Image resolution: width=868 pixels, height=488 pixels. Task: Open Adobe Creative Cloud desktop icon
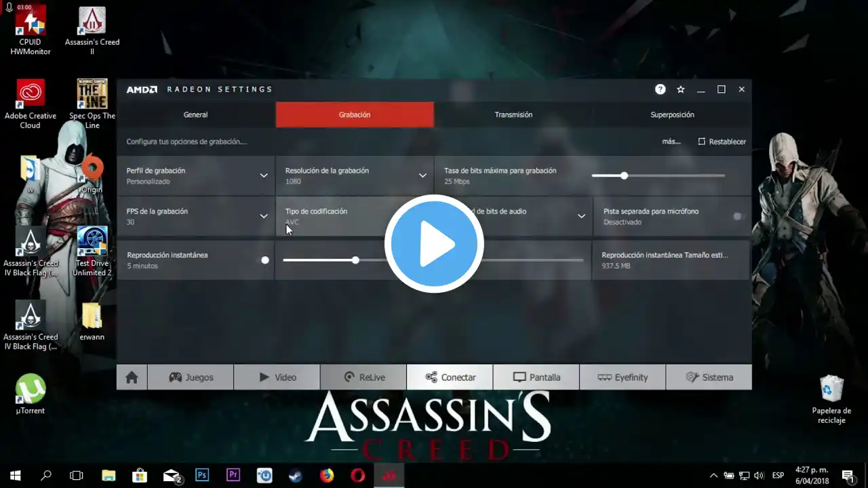coord(31,104)
